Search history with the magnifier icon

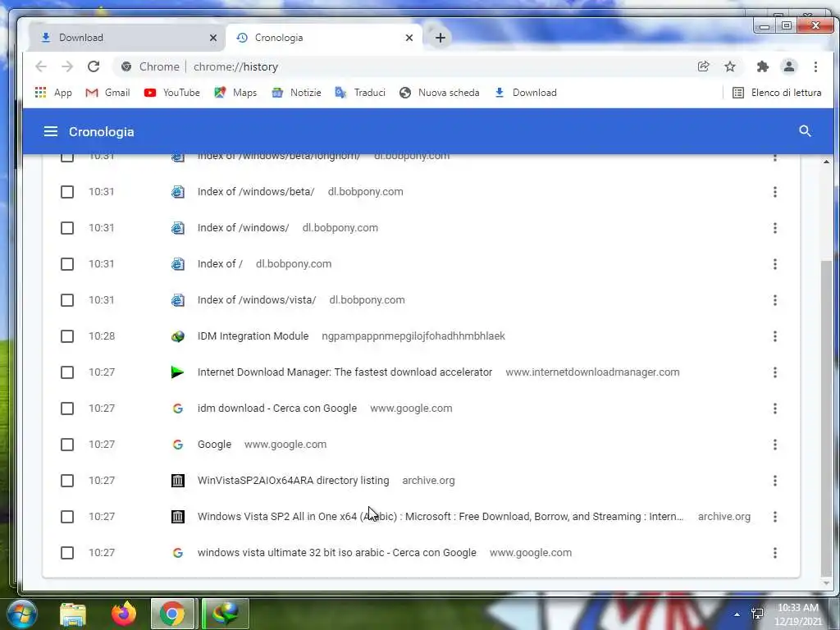point(805,131)
